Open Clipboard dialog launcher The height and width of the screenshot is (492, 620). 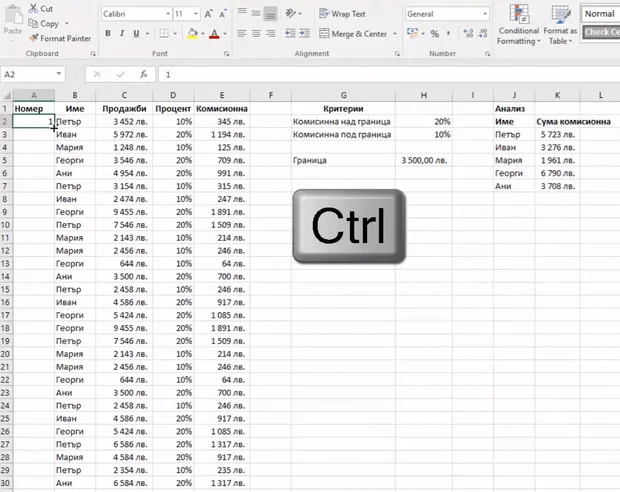point(93,53)
